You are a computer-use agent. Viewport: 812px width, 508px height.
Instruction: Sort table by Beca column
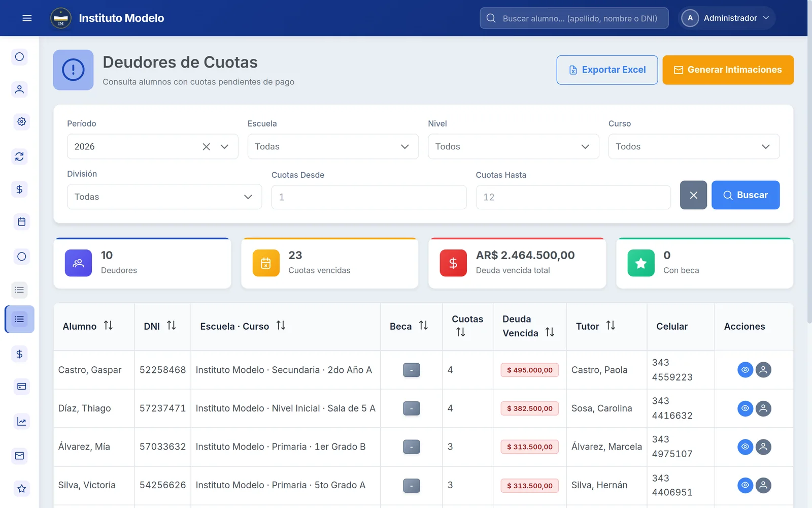(423, 326)
